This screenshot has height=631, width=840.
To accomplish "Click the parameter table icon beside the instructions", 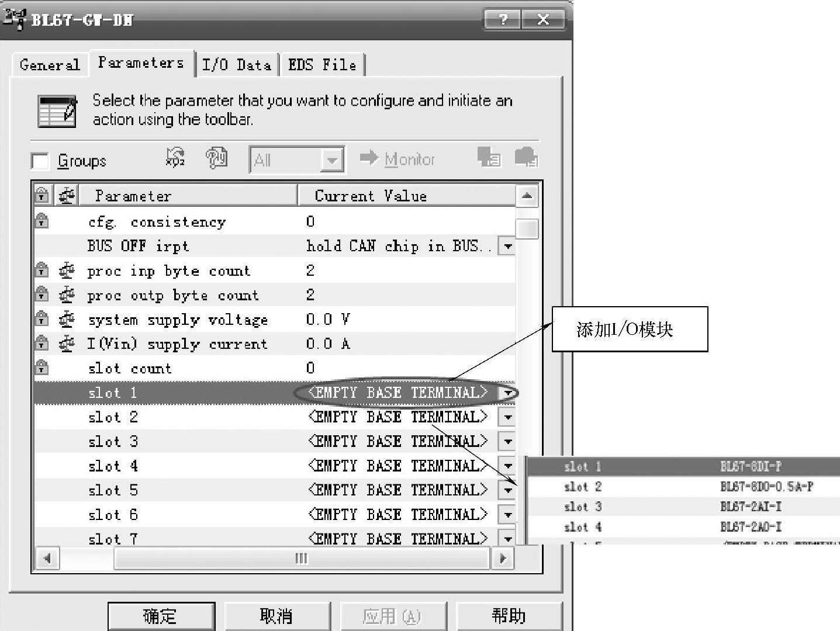I will pos(57,110).
